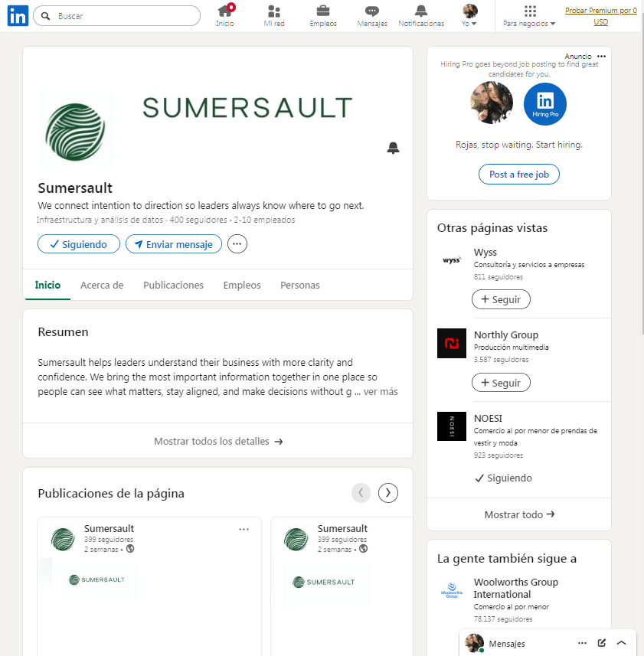Click second post's Sumersault avatar
The height and width of the screenshot is (656, 644).
pos(296,540)
